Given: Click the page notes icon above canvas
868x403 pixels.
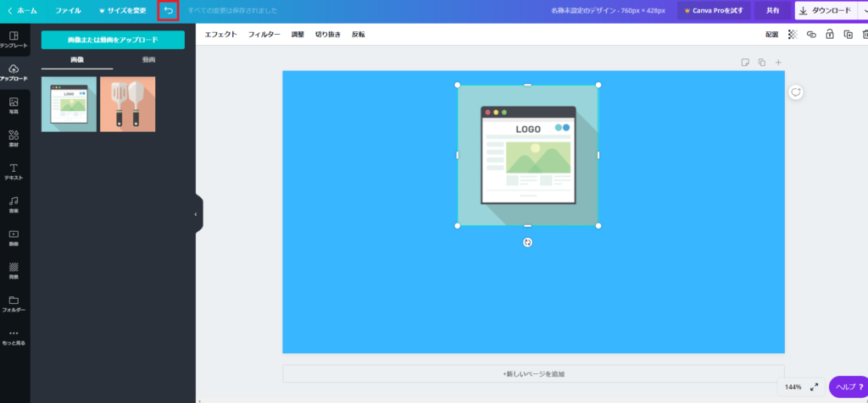Looking at the screenshot, I should [745, 63].
